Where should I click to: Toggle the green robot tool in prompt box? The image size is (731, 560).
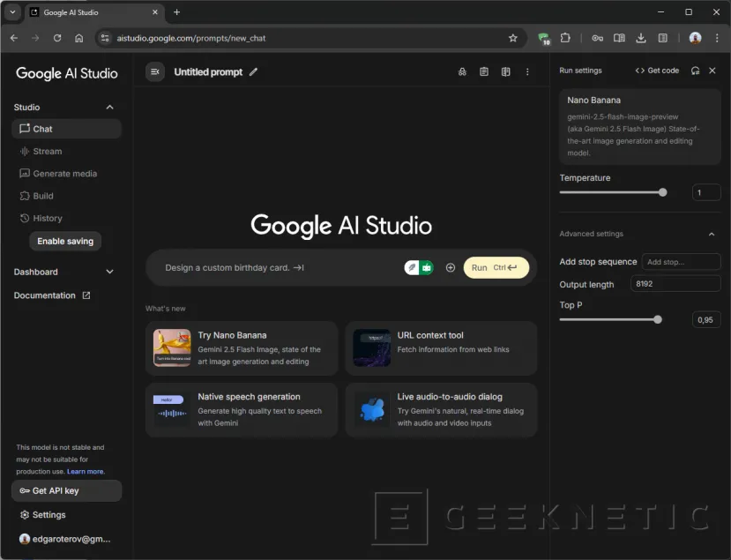pyautogui.click(x=427, y=267)
